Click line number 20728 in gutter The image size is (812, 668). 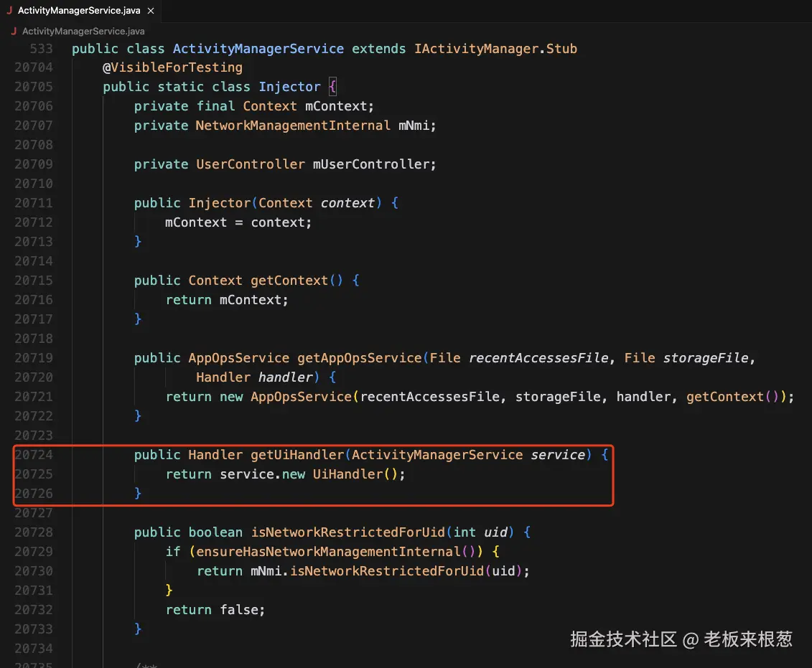tap(34, 532)
